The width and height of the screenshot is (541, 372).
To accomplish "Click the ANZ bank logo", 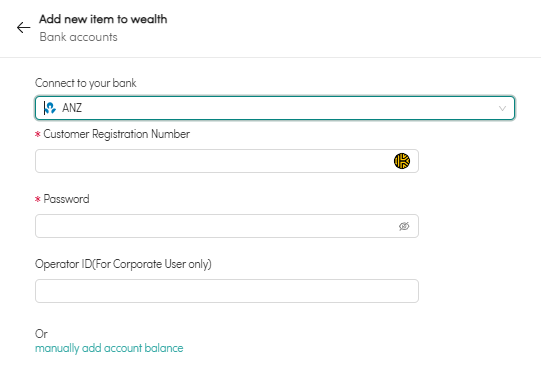I will coord(50,108).
